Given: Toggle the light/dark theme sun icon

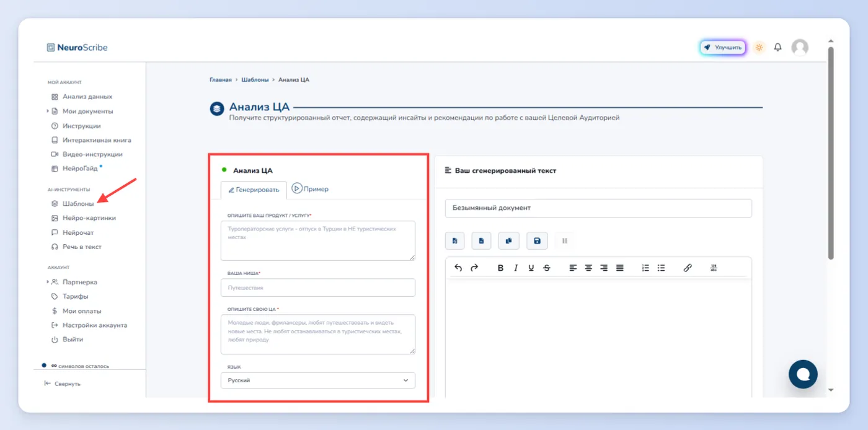Looking at the screenshot, I should click(759, 47).
